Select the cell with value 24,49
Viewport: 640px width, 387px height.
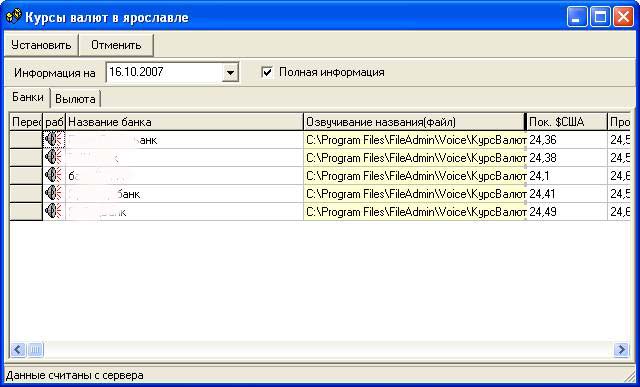pos(567,212)
